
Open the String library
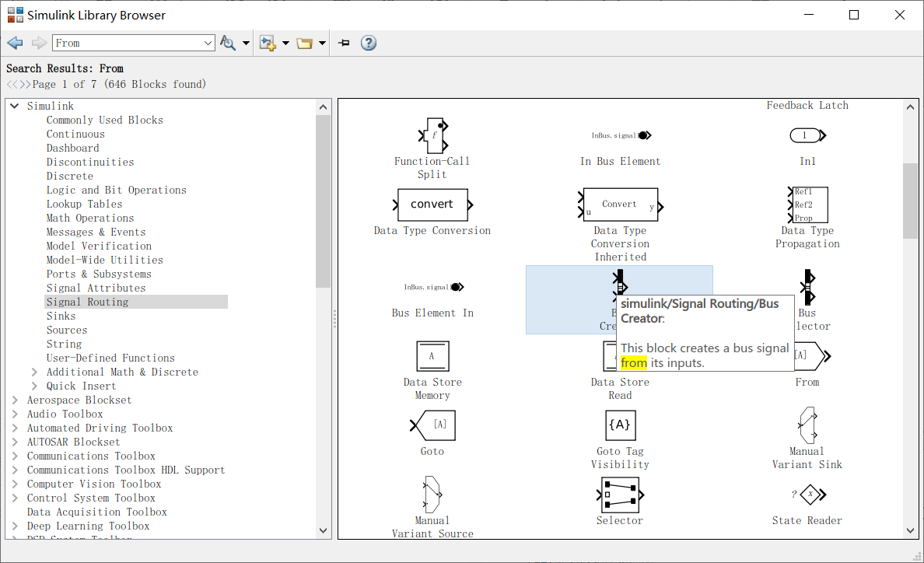[x=65, y=344]
